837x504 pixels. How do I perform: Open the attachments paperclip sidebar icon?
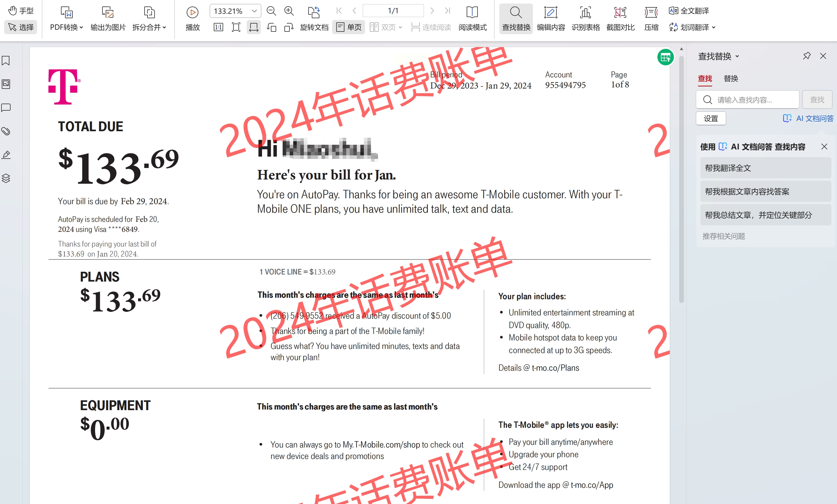(6, 131)
